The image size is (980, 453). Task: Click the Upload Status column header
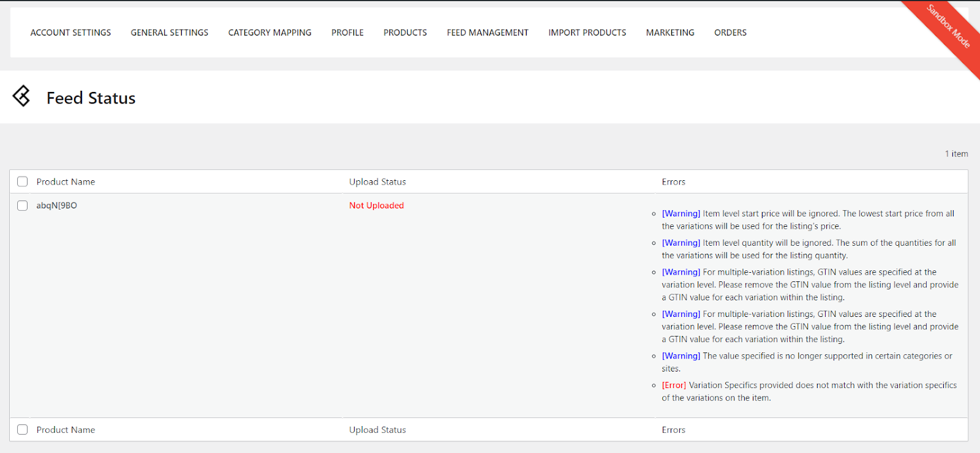[377, 182]
